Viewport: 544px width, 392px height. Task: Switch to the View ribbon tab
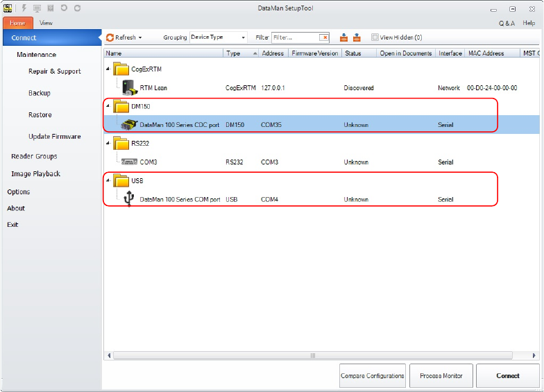click(46, 23)
